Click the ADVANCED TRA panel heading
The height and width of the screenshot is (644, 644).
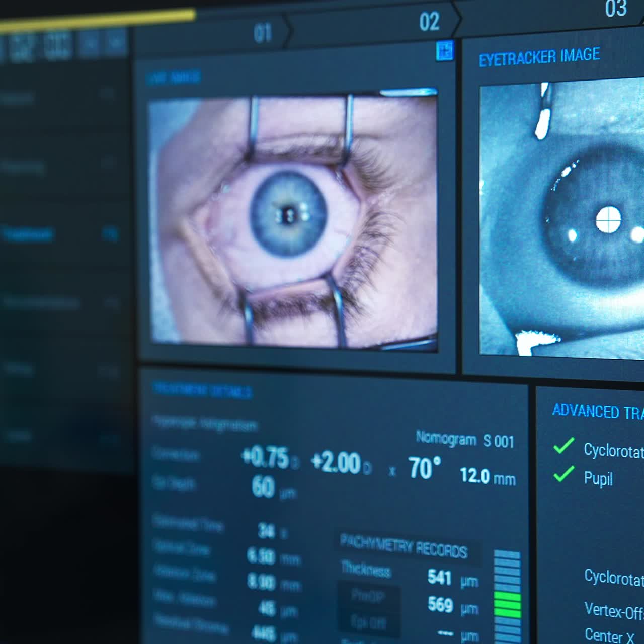point(598,411)
